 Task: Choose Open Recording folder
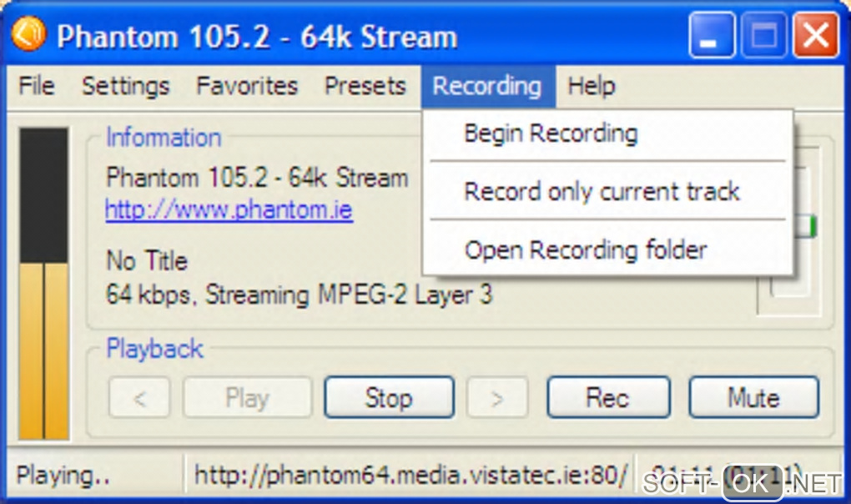[x=608, y=249]
